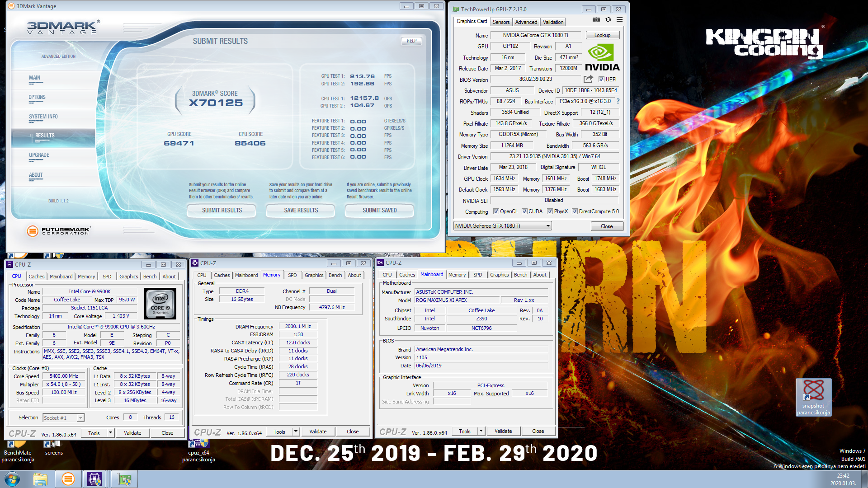
Task: Click the Lookup button in GPU-Z
Action: 602,35
